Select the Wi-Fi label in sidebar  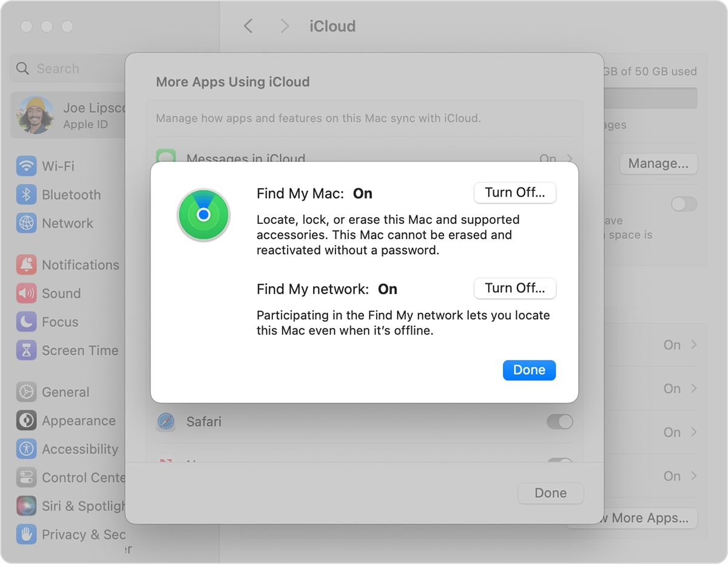click(x=58, y=166)
